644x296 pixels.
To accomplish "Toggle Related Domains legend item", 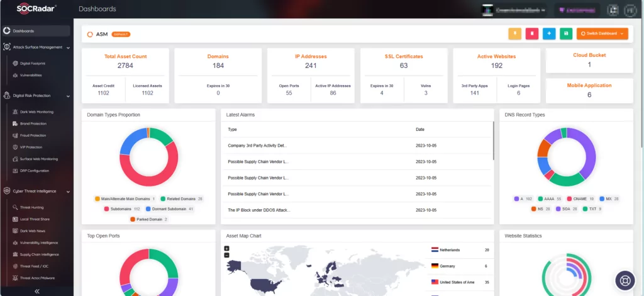I will (x=182, y=199).
